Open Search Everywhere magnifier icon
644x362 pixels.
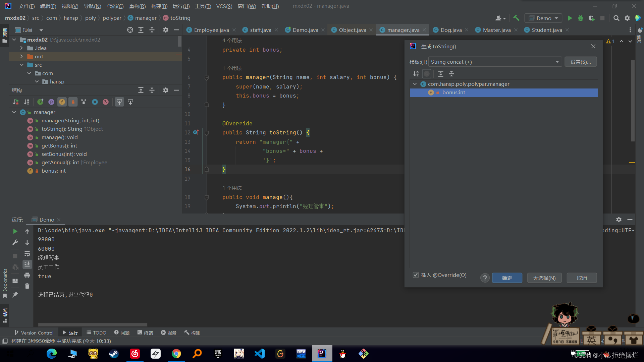(616, 18)
